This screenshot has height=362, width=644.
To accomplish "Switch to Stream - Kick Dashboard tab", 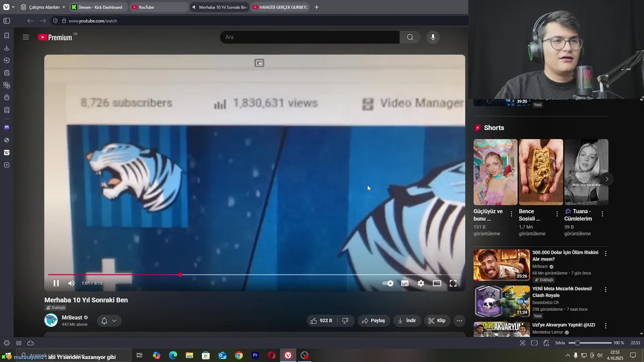I will tap(98, 7).
